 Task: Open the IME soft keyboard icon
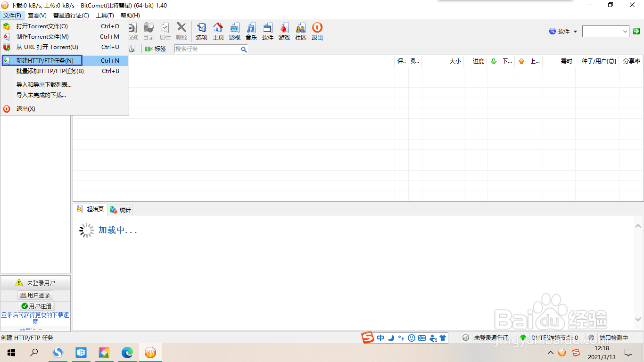422,338
